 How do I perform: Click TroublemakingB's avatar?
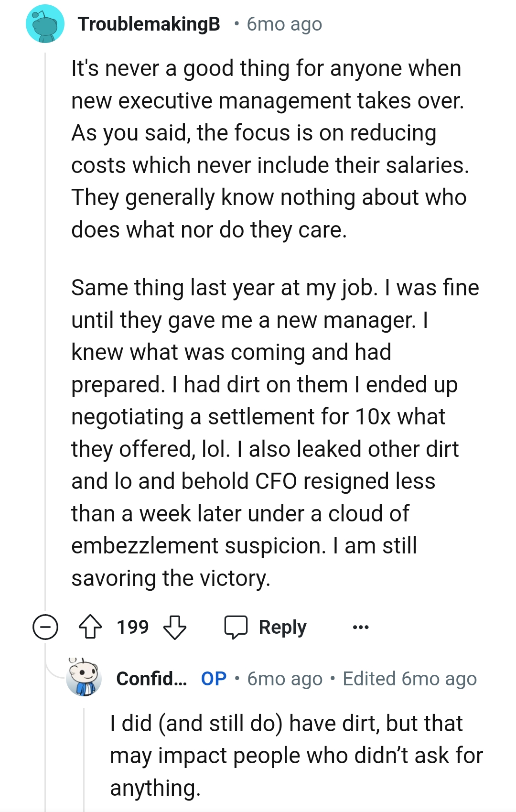click(46, 24)
